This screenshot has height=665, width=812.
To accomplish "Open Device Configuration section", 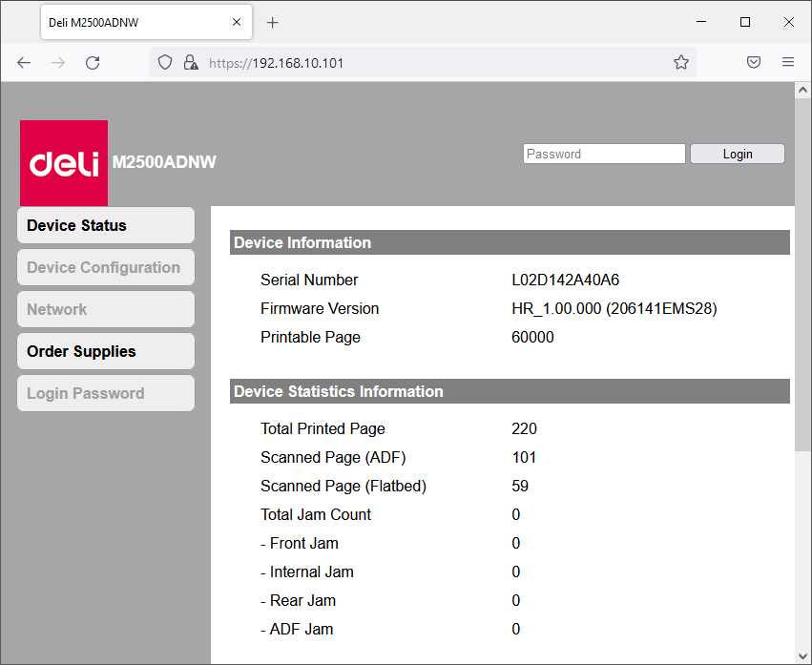I will 106,268.
